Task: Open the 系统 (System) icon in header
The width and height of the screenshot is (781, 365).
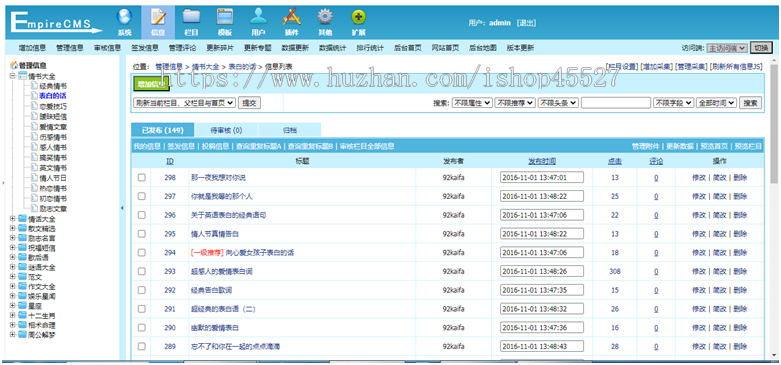Action: coord(125,21)
